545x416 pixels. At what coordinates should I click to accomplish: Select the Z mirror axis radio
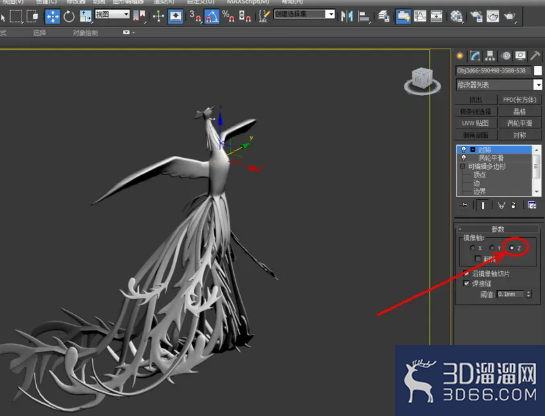coord(512,248)
